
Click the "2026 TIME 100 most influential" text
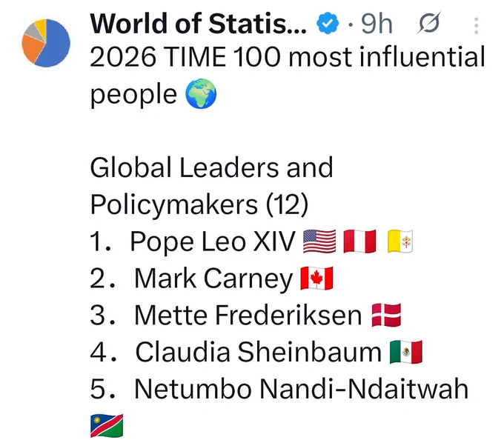[x=288, y=57]
